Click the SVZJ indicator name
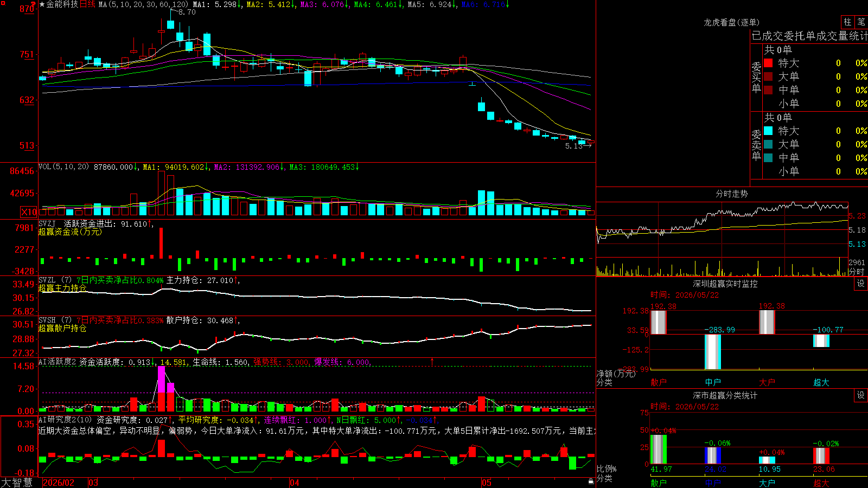The image size is (868, 488). 47,223
